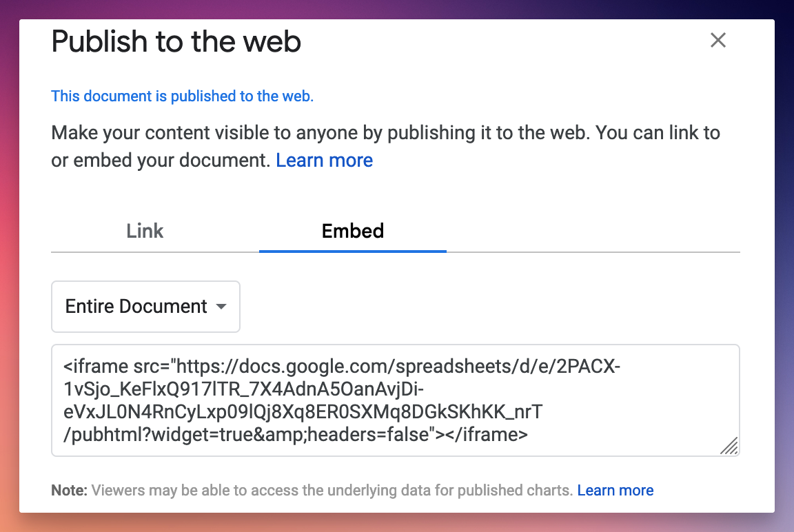This screenshot has width=794, height=532.
Task: Click the dropdown arrow beside Entire Document
Action: coord(222,307)
